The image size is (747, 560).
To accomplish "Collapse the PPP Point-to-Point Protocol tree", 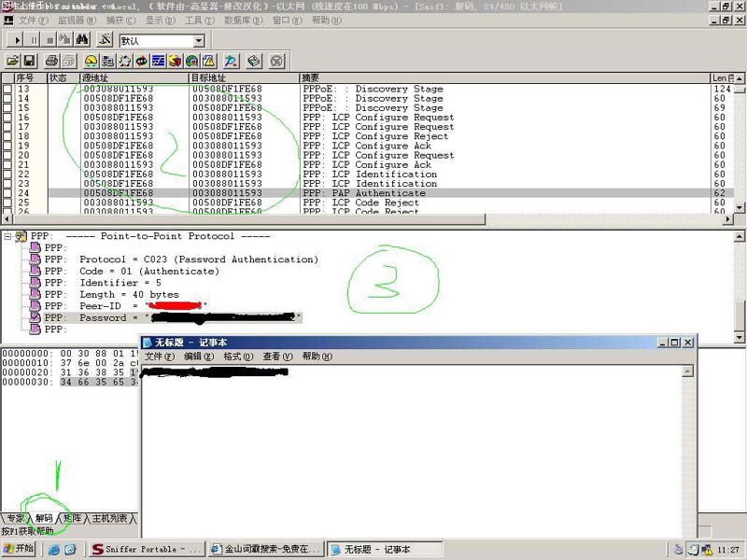I will (x=8, y=237).
